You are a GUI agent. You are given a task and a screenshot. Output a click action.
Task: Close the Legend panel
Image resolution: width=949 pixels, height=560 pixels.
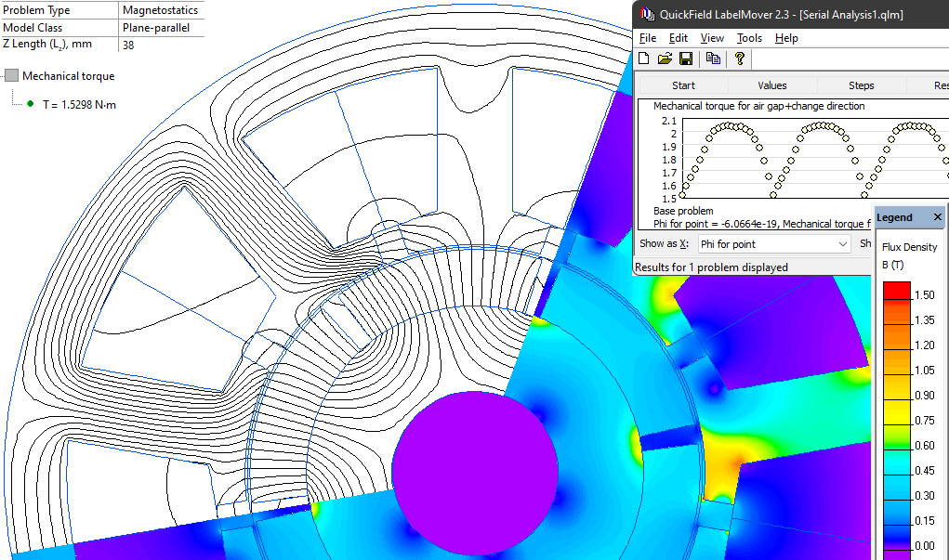(937, 217)
